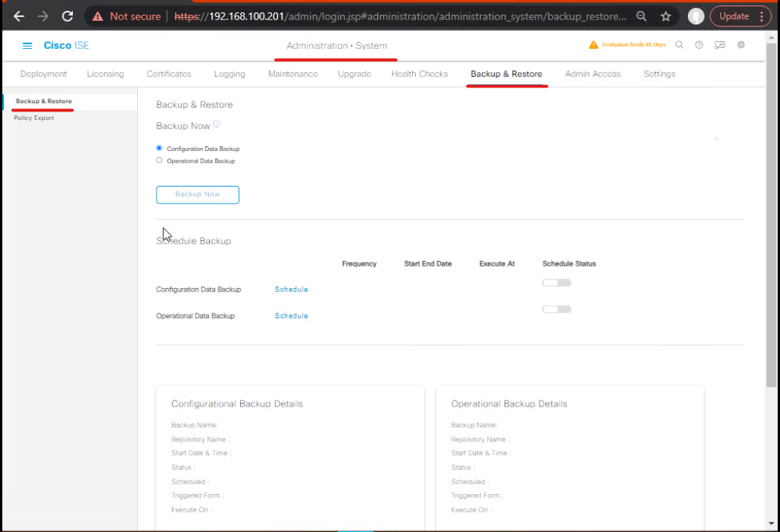Toggle Operational Data Backup schedule status switch
The width and height of the screenshot is (780, 532).
click(x=557, y=309)
